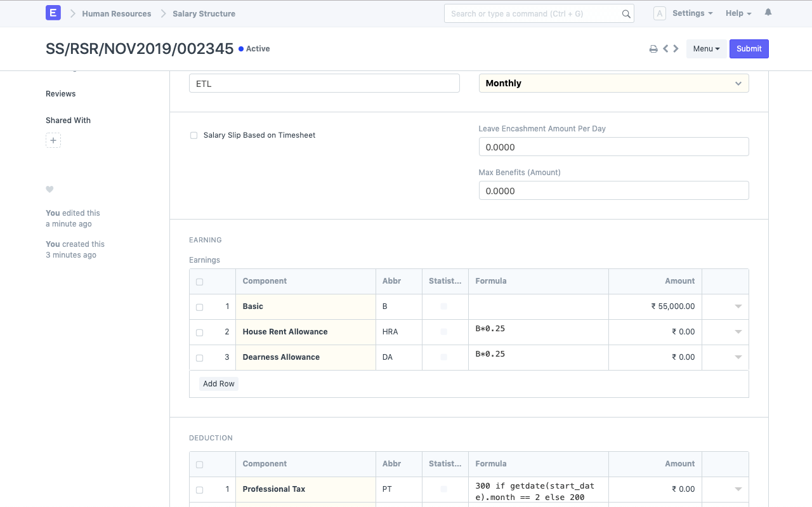Screen dimensions: 812x507
Task: Edit the ETL company field
Action: [x=324, y=83]
